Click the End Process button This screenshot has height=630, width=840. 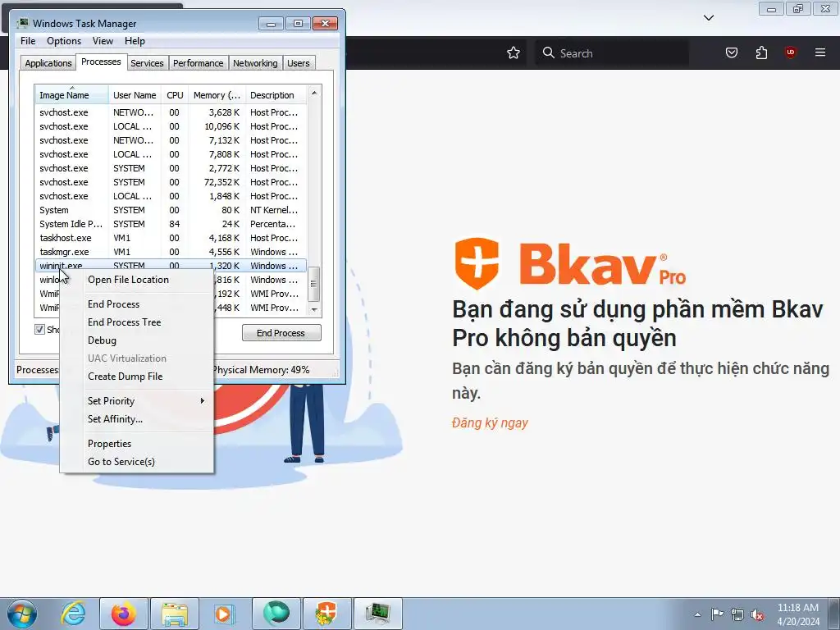[281, 333]
